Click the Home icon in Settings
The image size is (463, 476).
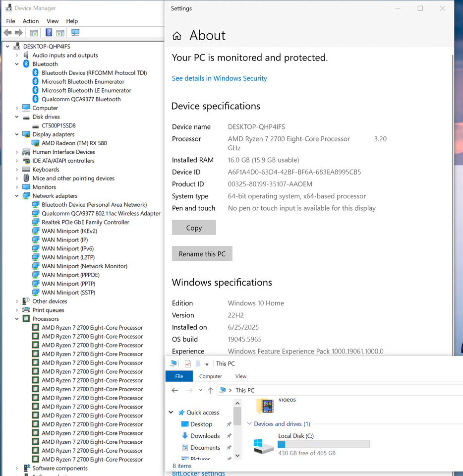(x=176, y=35)
